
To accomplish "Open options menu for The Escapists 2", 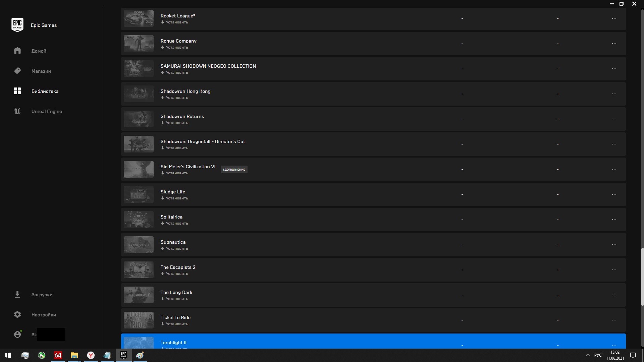I will [614, 270].
